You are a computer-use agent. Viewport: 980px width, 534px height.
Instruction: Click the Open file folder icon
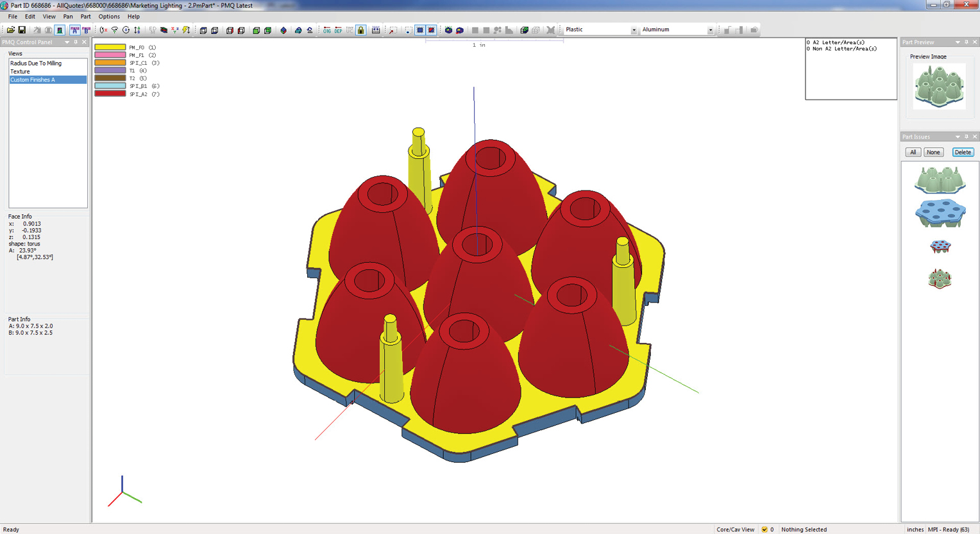click(x=11, y=30)
